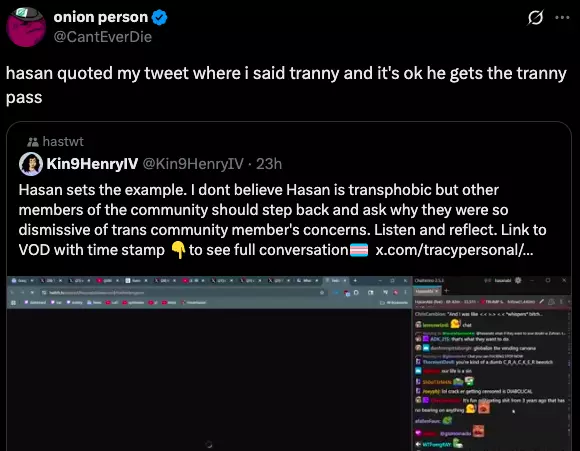This screenshot has width=580, height=451.
Task: Open onion person's profile avatar
Action: (26, 27)
